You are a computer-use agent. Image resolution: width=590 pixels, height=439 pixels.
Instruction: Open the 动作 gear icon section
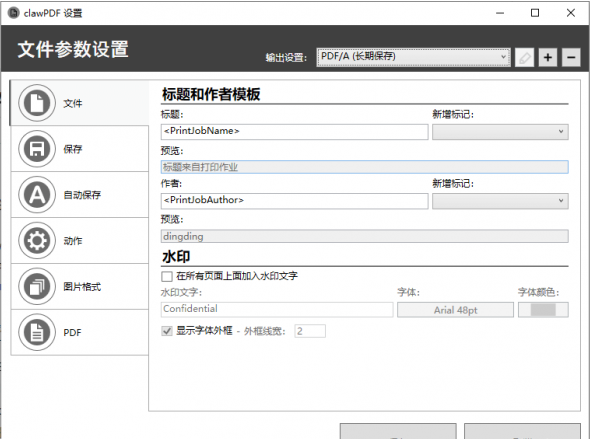coord(37,240)
